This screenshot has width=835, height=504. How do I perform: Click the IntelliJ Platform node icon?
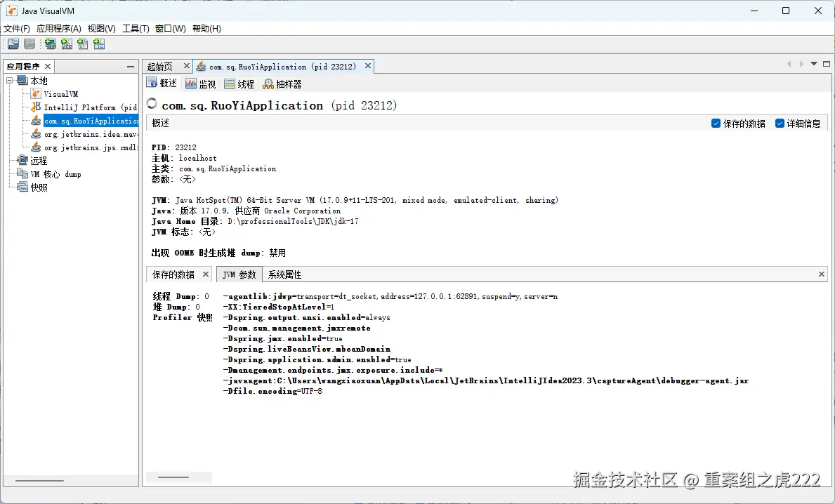36,107
